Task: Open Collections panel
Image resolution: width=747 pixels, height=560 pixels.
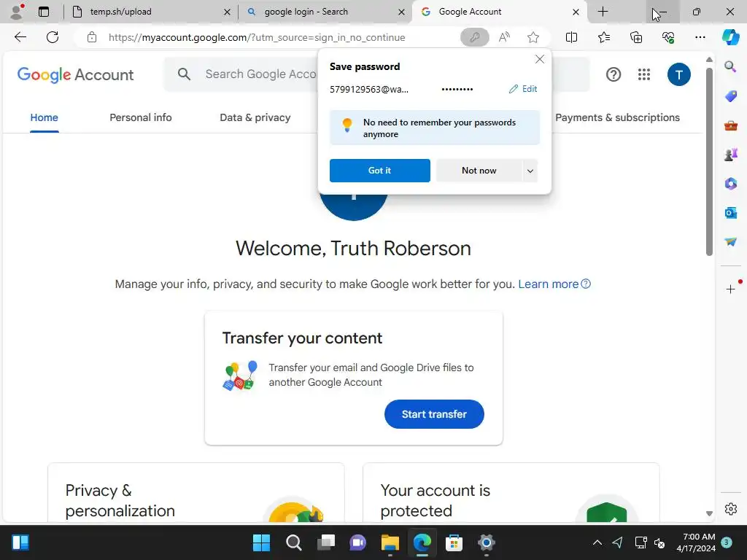Action: (x=636, y=37)
